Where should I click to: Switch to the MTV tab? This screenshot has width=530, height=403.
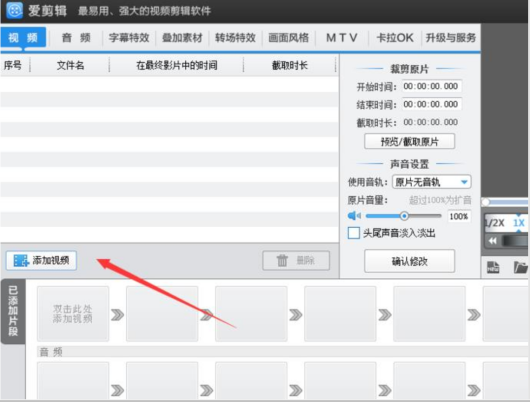click(342, 38)
